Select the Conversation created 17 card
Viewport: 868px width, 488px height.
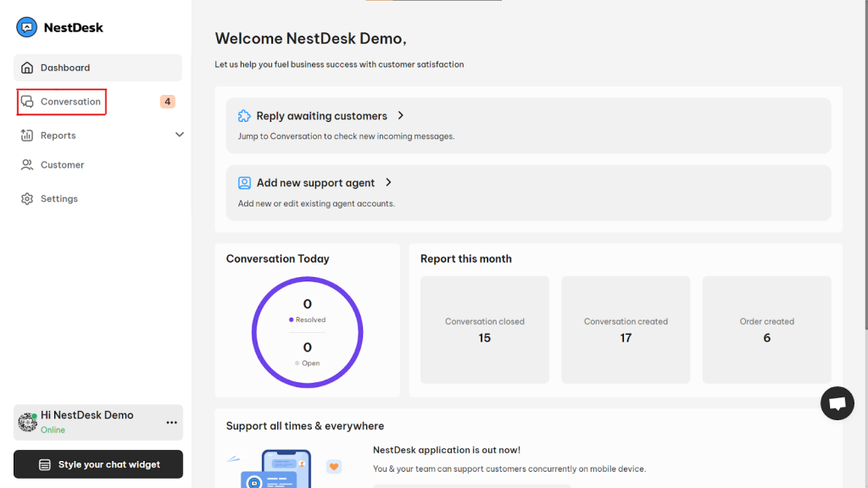(x=626, y=330)
